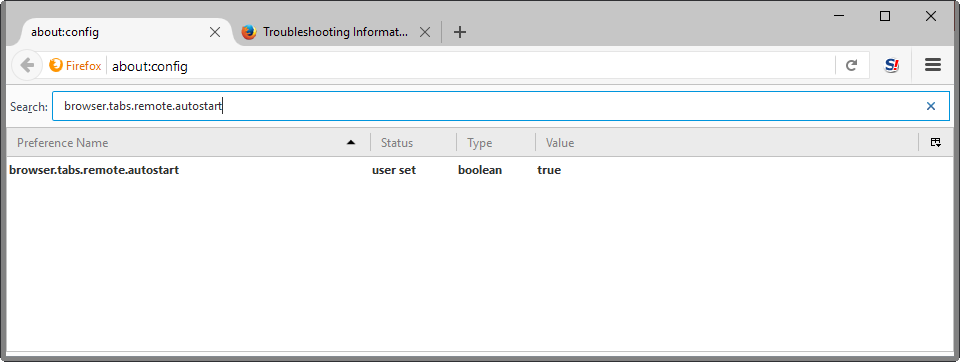Image resolution: width=960 pixels, height=362 pixels.
Task: Close the about:config tab
Action: 215,32
